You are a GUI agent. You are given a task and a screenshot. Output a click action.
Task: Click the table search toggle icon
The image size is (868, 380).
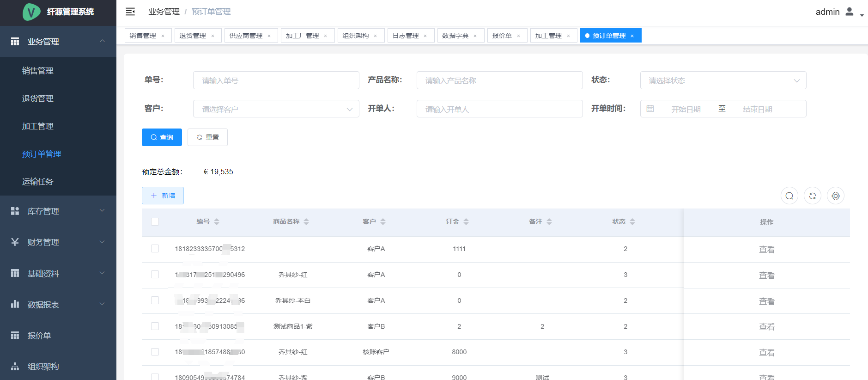coord(789,196)
